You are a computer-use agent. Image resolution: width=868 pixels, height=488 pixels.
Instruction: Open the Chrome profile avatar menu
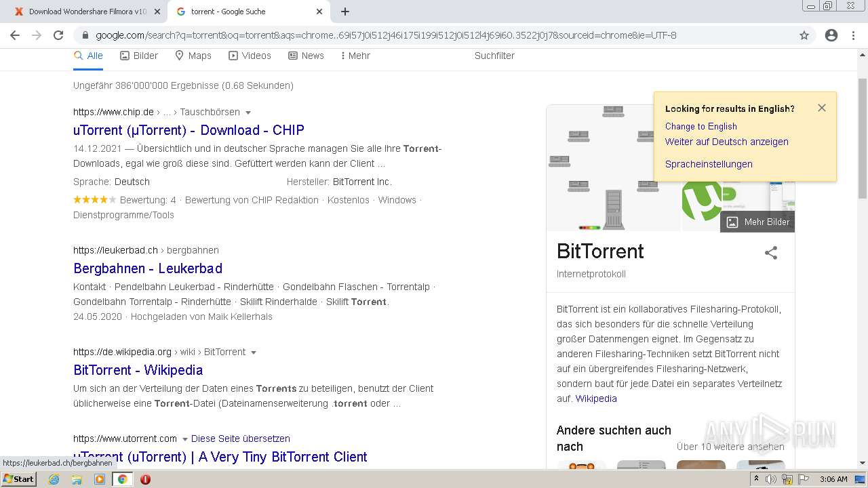coord(831,35)
